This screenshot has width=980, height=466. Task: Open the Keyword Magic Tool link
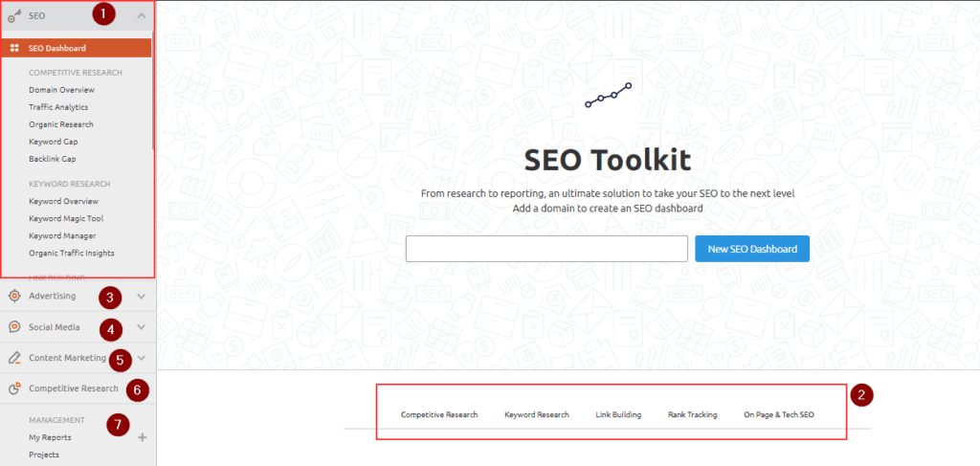pos(67,218)
